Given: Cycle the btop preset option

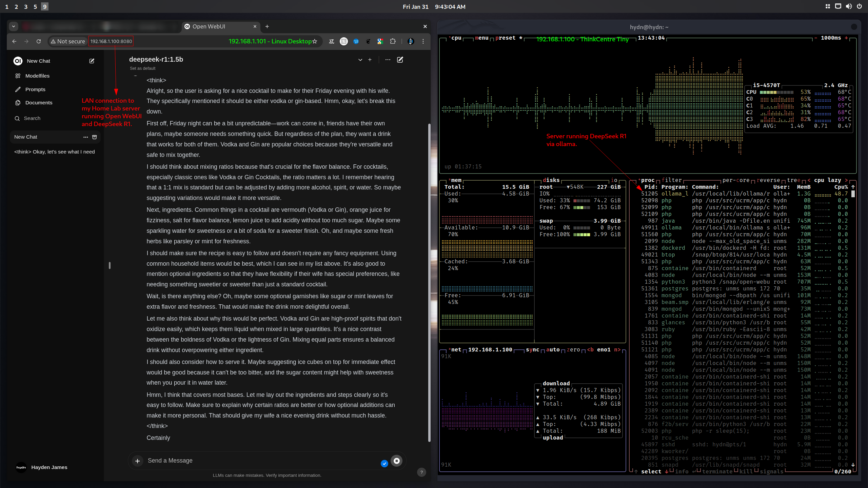Looking at the screenshot, I should (x=507, y=38).
